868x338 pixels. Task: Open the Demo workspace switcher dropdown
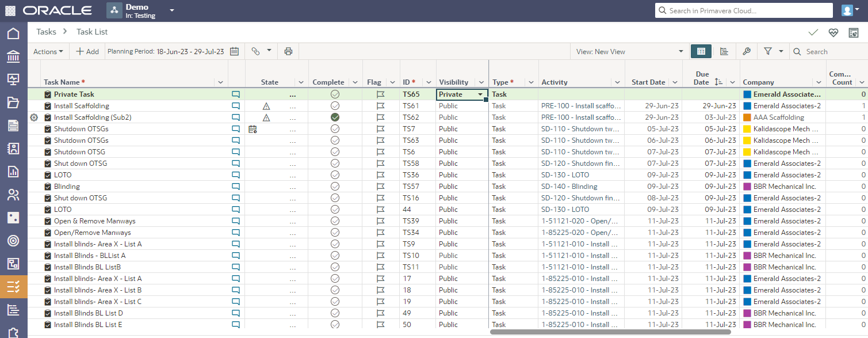click(172, 11)
